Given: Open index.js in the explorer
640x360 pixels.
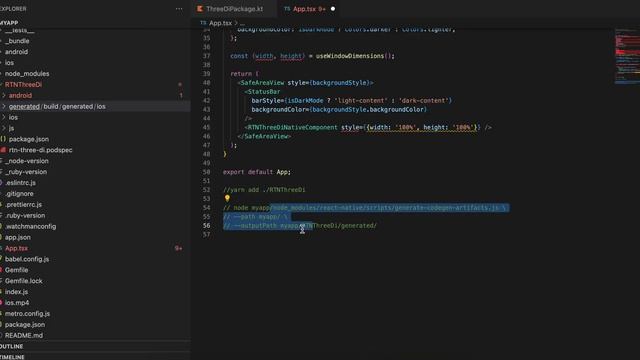Looking at the screenshot, I should coord(16,292).
